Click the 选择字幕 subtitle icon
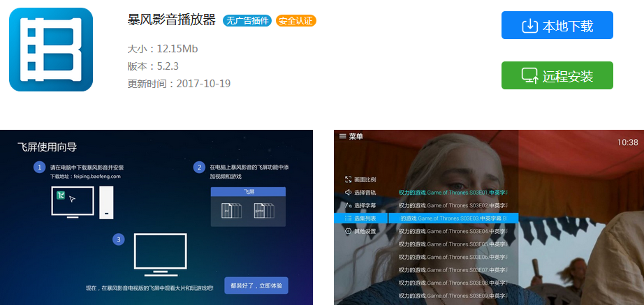The width and height of the screenshot is (644, 305). coord(349,205)
